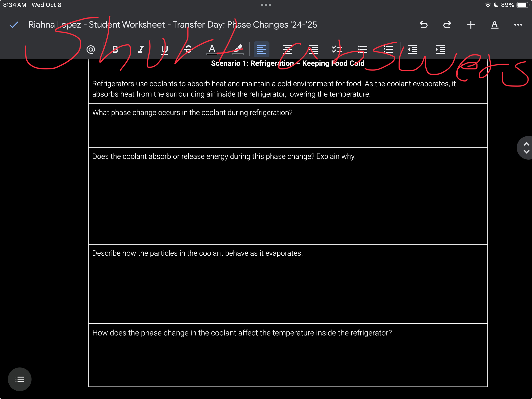Open the highlight color picker
The height and width of the screenshot is (399, 532).
coord(238,49)
